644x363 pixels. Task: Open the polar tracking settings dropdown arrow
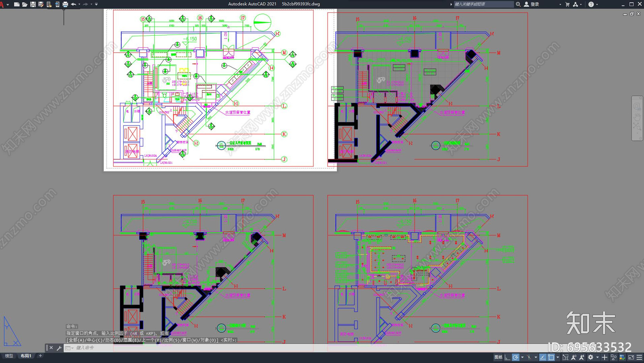click(522, 357)
